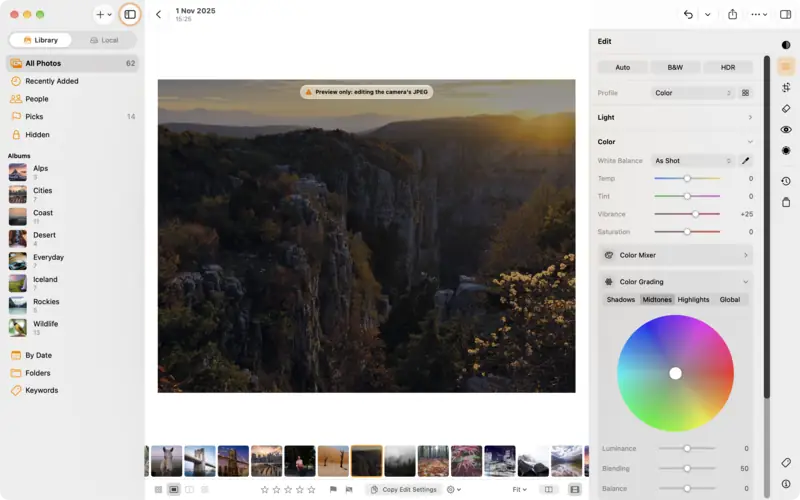Select the Crop and rotate tool
Image resolution: width=800 pixels, height=500 pixels.
[x=786, y=87]
